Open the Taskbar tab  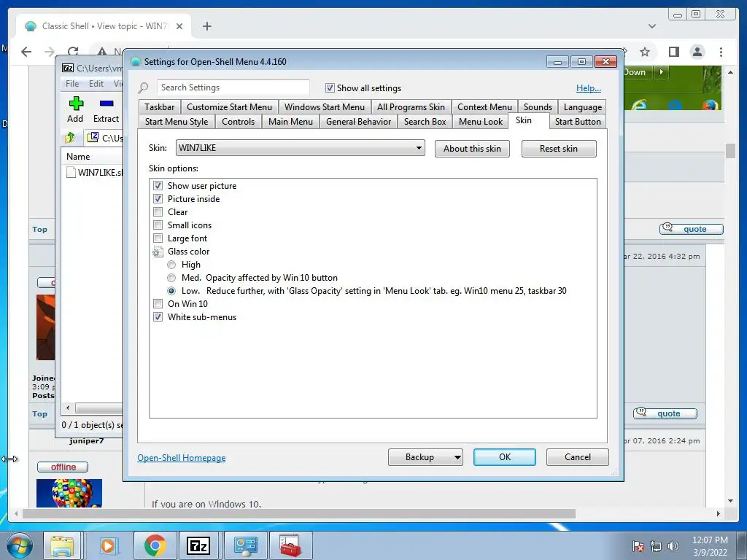click(x=160, y=107)
